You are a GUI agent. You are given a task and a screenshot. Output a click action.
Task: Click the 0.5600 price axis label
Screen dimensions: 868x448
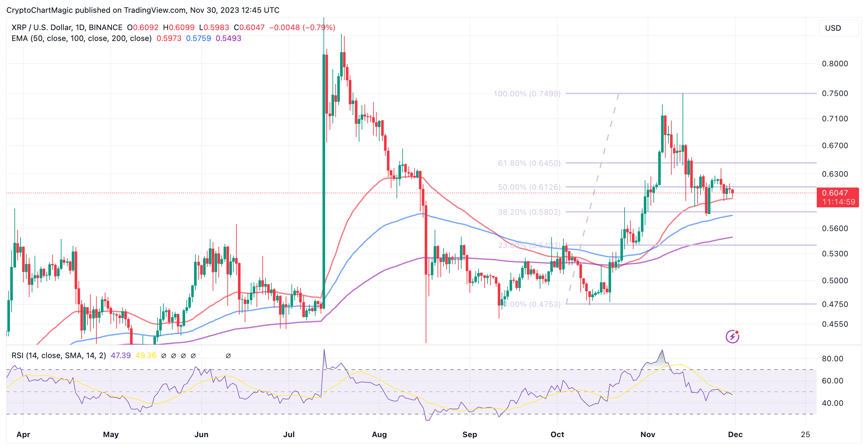coord(835,228)
